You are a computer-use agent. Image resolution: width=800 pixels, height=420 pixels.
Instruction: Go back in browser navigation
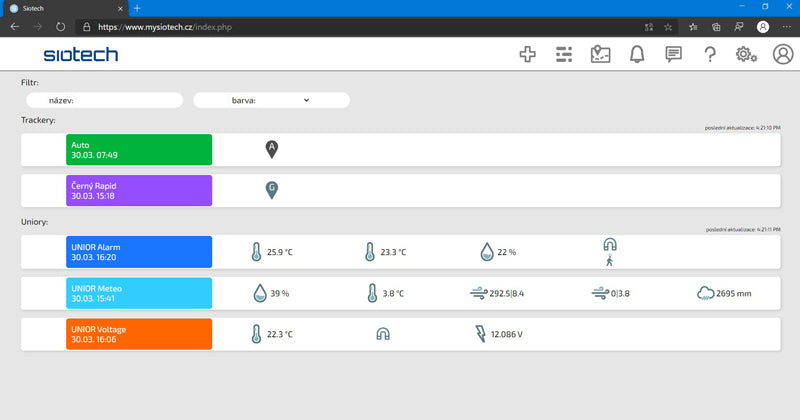pos(15,27)
